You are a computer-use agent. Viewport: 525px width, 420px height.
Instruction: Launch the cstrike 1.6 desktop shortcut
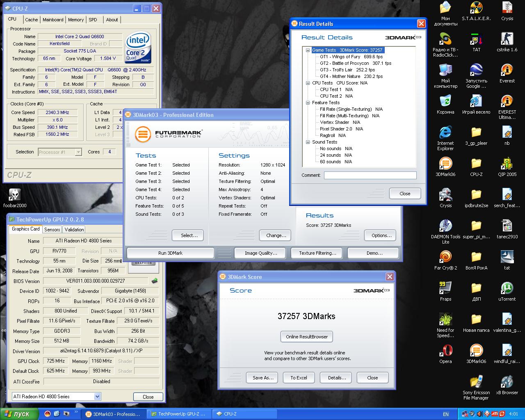click(x=507, y=42)
